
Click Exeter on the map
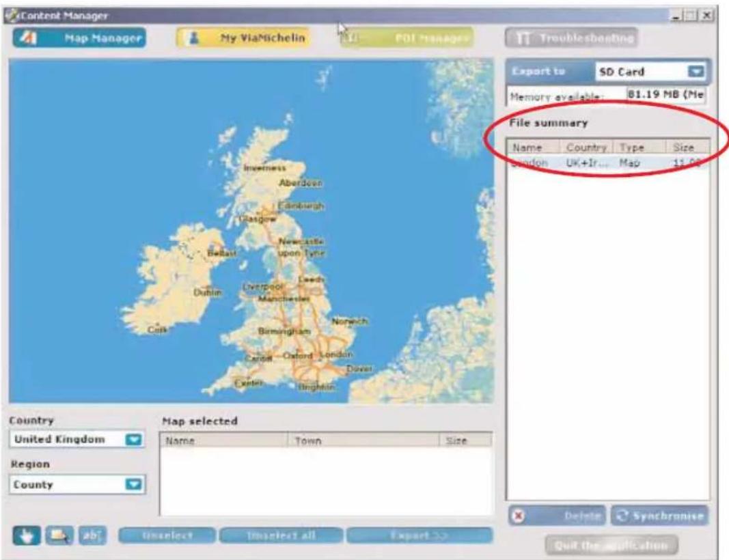pyautogui.click(x=249, y=383)
